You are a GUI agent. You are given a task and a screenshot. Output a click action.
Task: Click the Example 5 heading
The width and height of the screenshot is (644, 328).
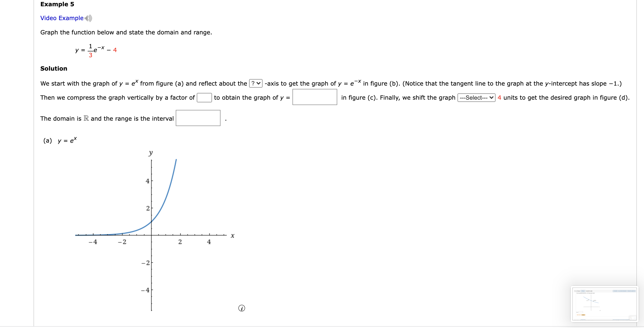click(x=57, y=4)
